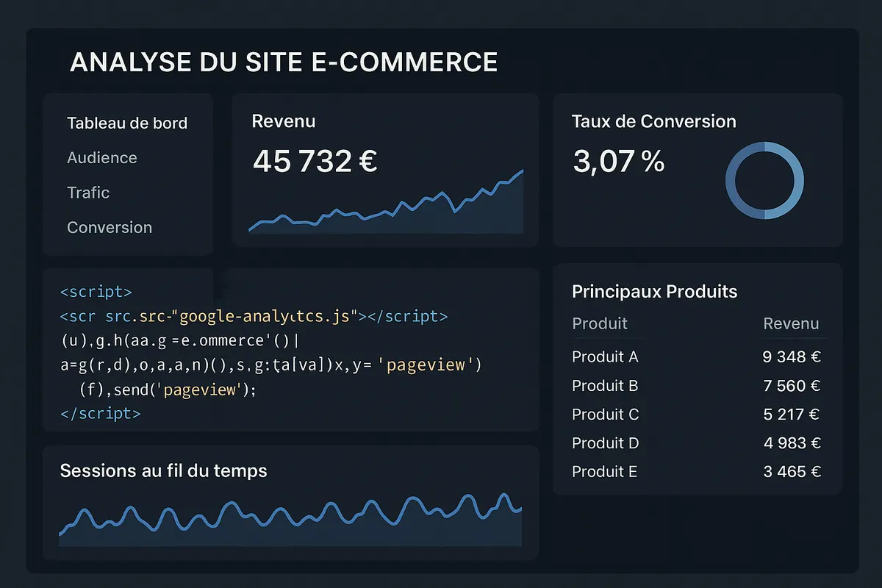Image resolution: width=882 pixels, height=588 pixels.
Task: Select the 45 732 € revenue value
Action: pyautogui.click(x=315, y=162)
